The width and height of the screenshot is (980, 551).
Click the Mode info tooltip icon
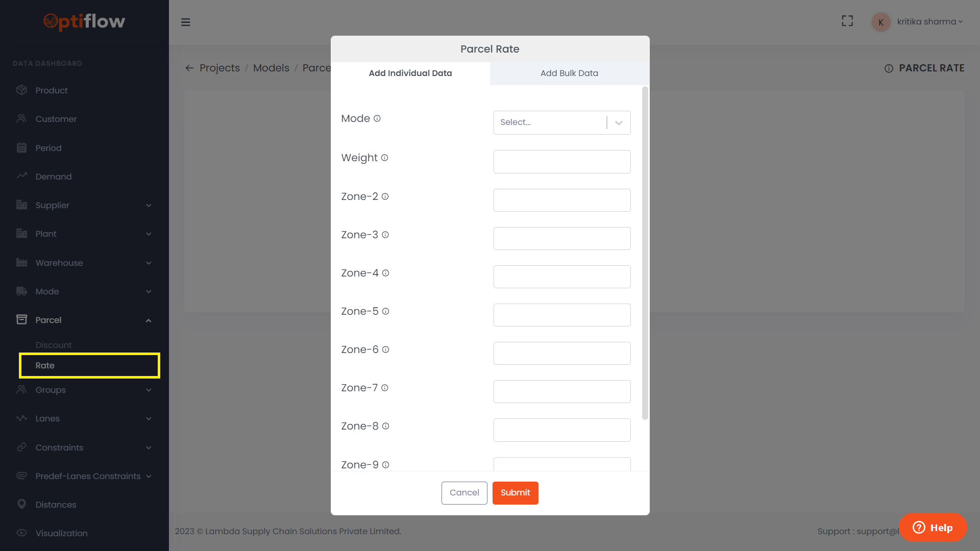[x=377, y=118]
